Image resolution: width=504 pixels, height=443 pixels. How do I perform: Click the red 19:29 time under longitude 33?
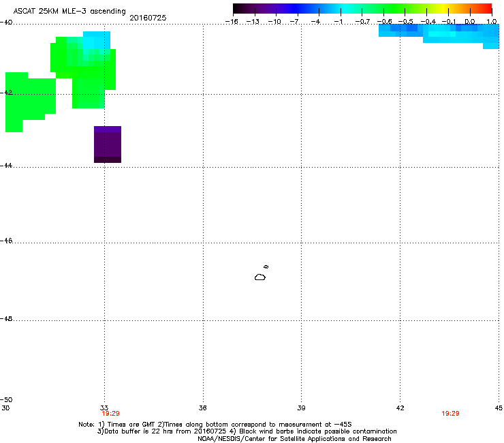pos(110,414)
